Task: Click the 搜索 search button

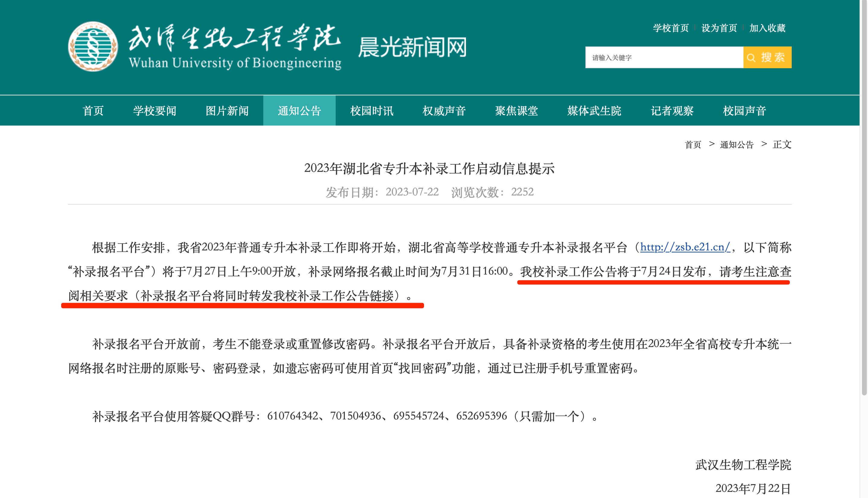Action: tap(767, 57)
